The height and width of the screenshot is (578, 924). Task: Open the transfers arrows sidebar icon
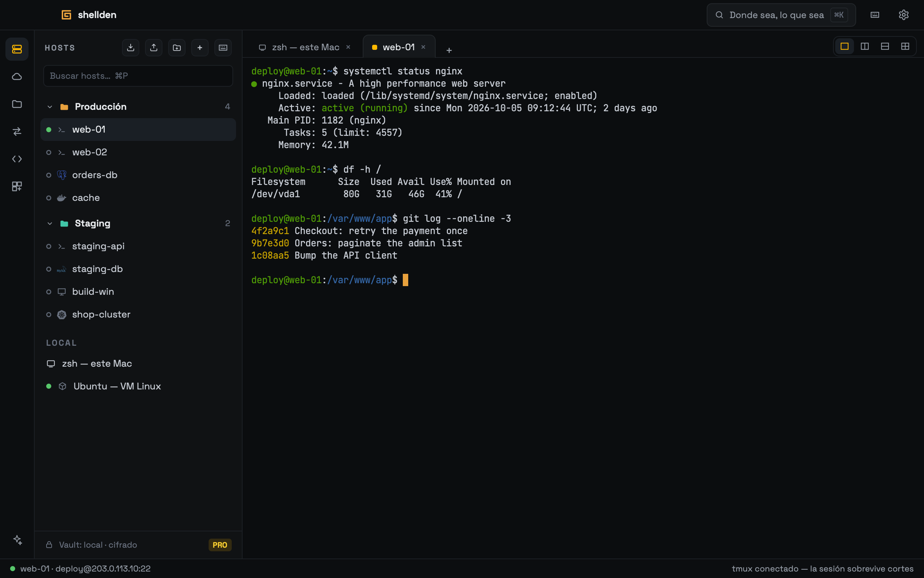point(17,131)
